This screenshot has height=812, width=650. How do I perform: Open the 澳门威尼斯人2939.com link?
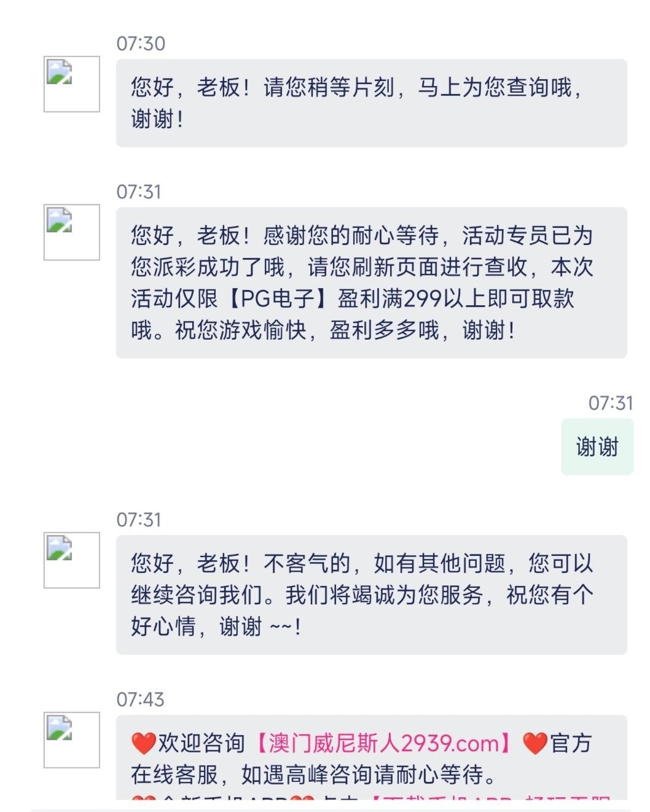tap(384, 743)
